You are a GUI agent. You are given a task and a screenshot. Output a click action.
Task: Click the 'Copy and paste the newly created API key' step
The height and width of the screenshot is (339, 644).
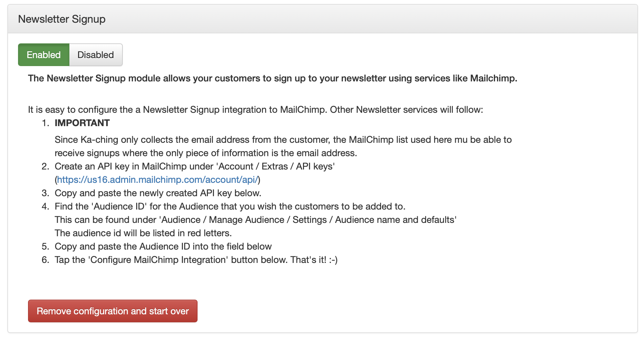(x=158, y=193)
